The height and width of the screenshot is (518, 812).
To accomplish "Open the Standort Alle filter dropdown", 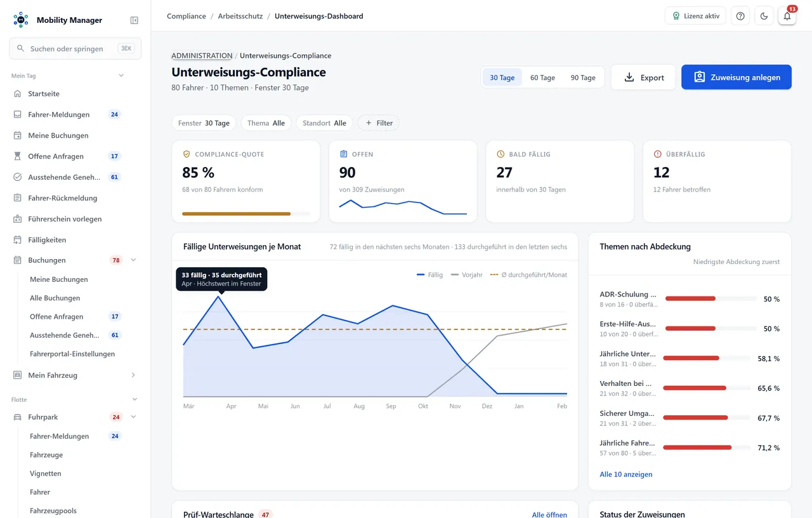I will (x=324, y=123).
